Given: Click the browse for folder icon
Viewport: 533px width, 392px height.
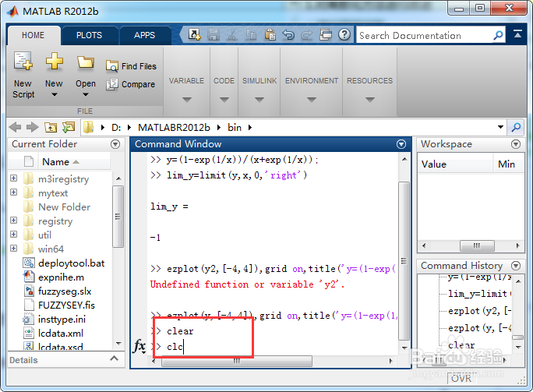Looking at the screenshot, I should click(x=69, y=127).
